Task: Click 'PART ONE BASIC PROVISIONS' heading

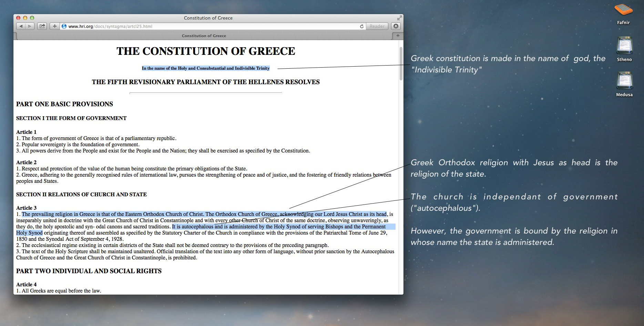Action: [x=64, y=104]
